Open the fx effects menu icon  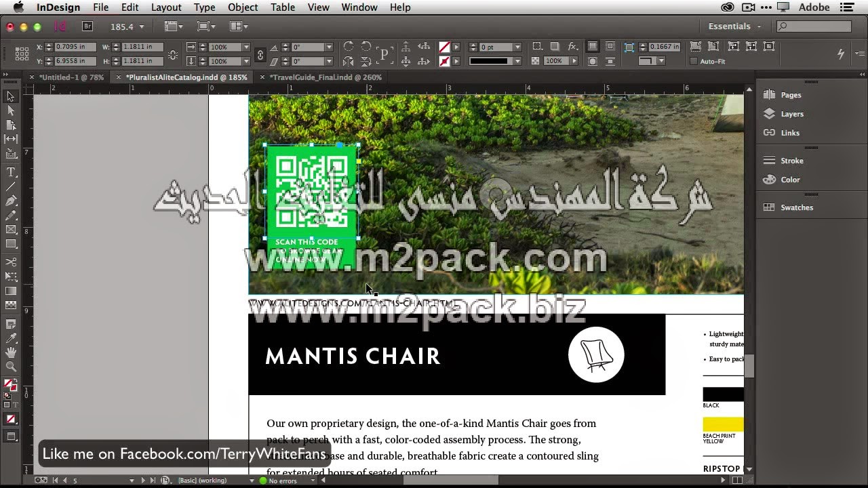573,46
